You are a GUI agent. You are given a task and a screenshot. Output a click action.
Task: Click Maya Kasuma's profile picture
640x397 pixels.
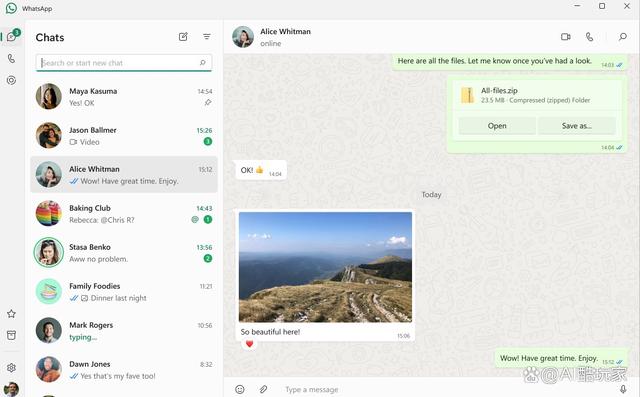coord(49,96)
